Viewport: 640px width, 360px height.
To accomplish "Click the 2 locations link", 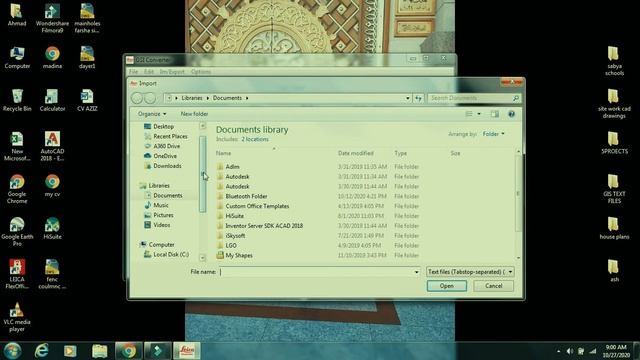I will (255, 139).
